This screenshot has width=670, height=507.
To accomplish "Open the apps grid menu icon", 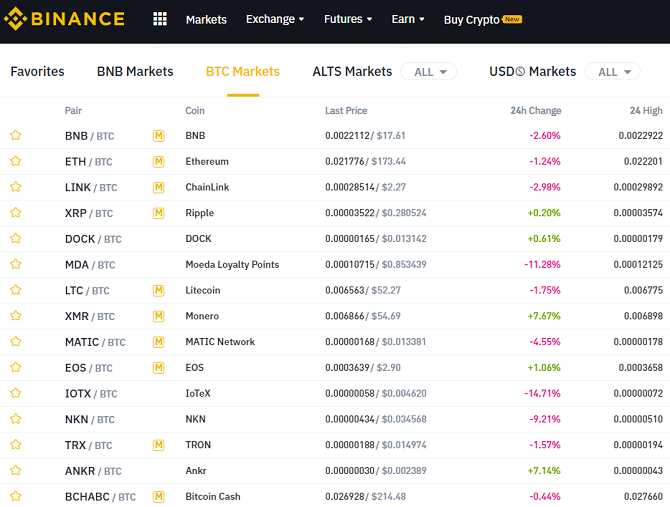I will pyautogui.click(x=160, y=19).
